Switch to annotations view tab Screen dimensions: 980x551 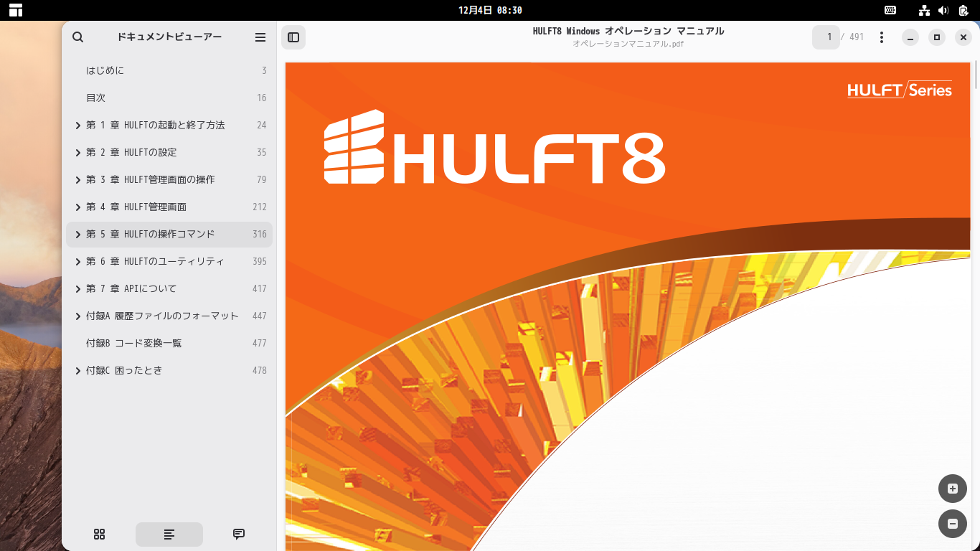point(239,534)
